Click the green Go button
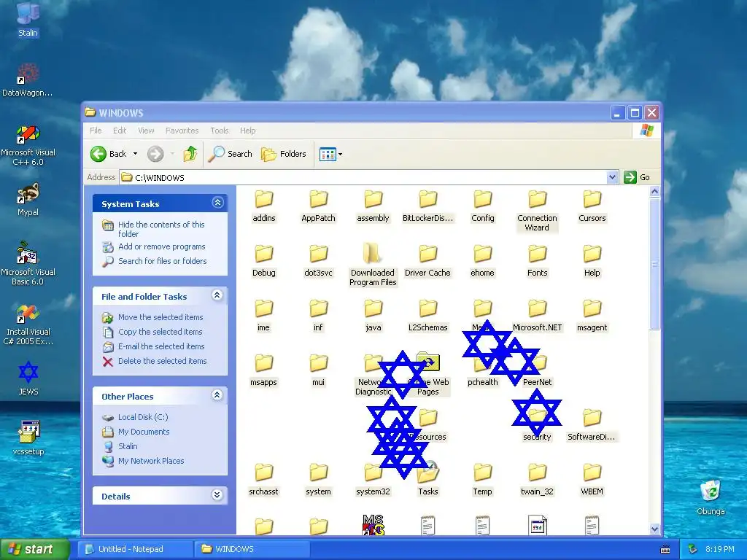 pyautogui.click(x=638, y=177)
